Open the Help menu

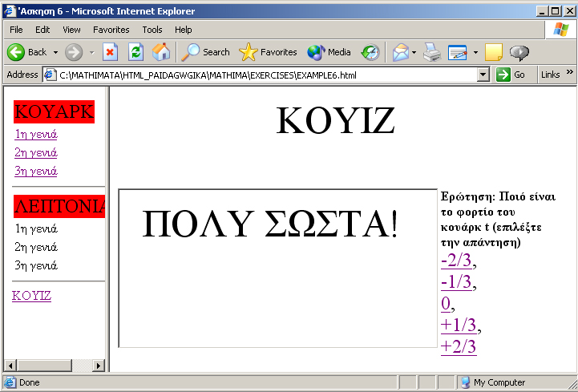[x=184, y=30]
